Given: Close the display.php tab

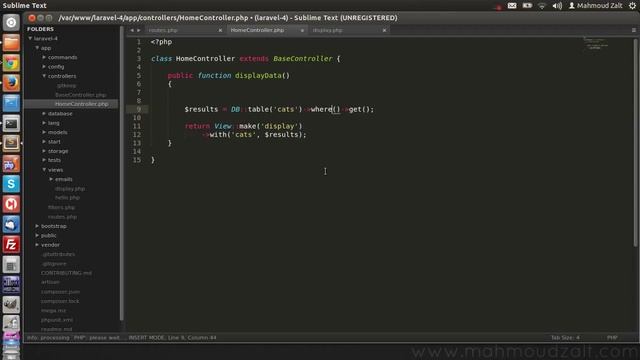Looking at the screenshot, I should pos(384,30).
